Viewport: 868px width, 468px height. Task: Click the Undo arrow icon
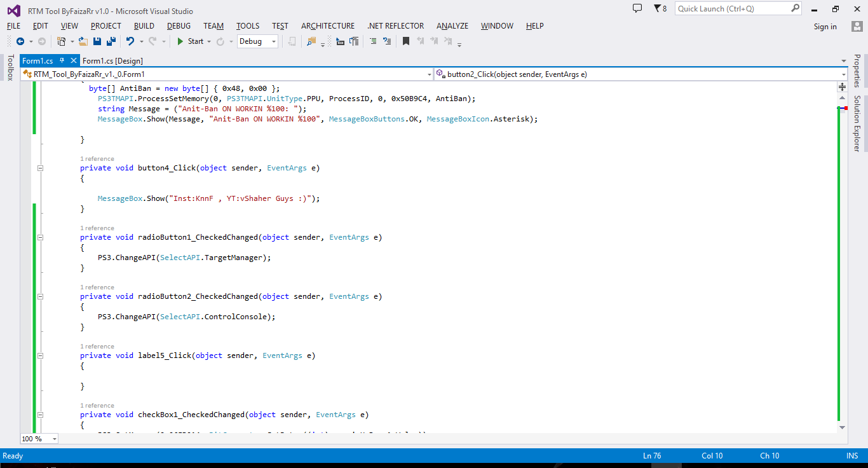[x=130, y=41]
